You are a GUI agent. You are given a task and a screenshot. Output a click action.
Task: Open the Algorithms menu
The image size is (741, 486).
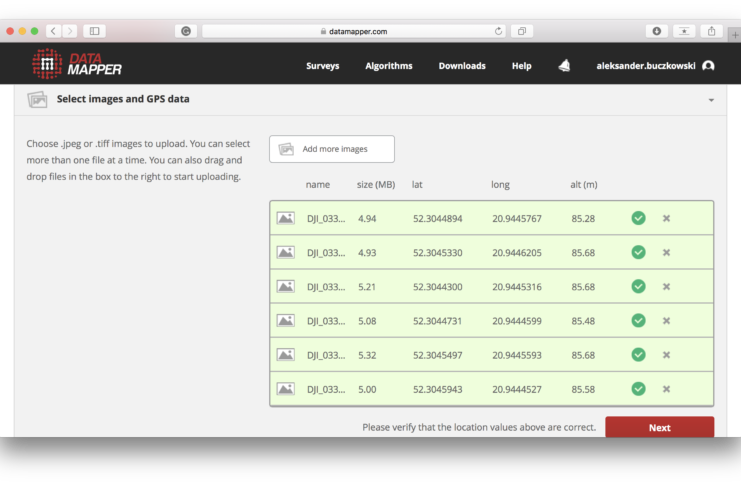point(388,66)
